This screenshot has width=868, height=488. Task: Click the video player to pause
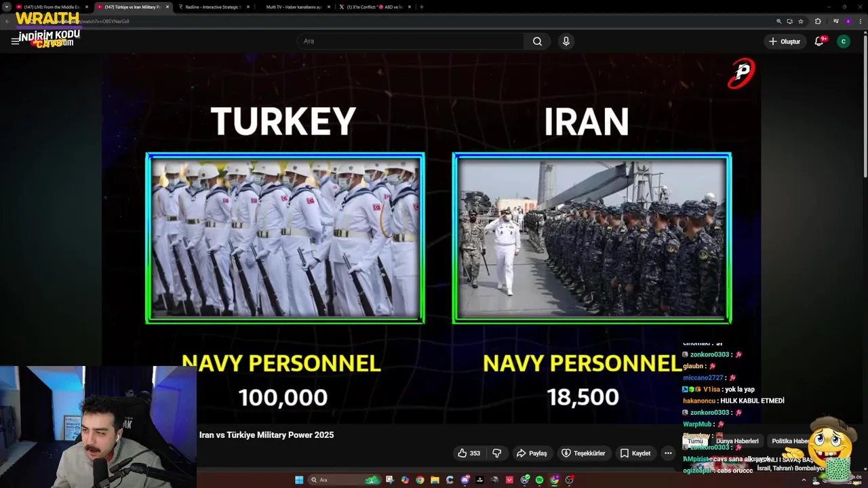[431, 237]
